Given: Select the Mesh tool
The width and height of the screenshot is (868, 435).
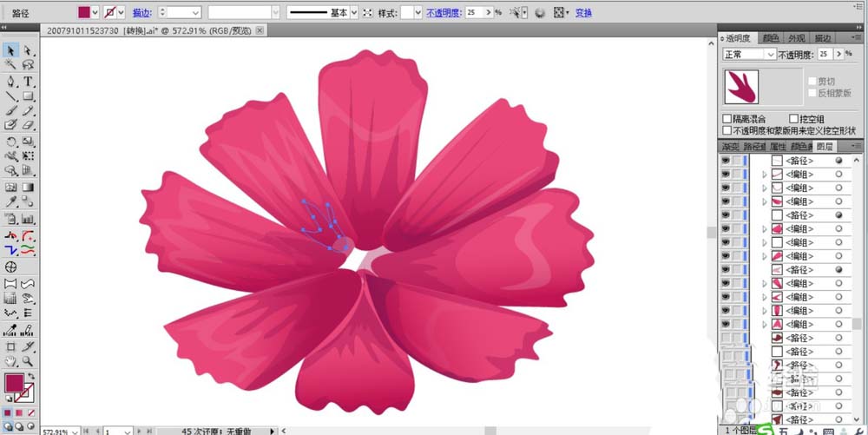Looking at the screenshot, I should click(x=10, y=188).
